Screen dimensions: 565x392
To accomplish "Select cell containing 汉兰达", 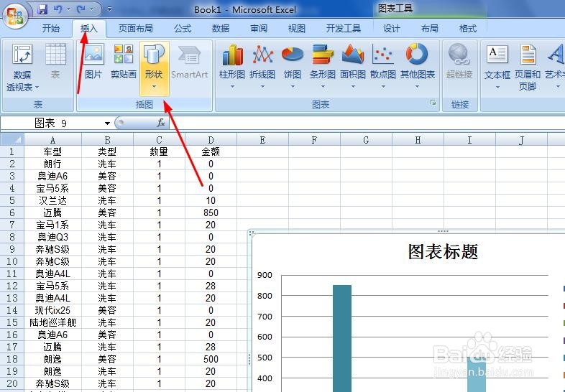I will coord(52,200).
